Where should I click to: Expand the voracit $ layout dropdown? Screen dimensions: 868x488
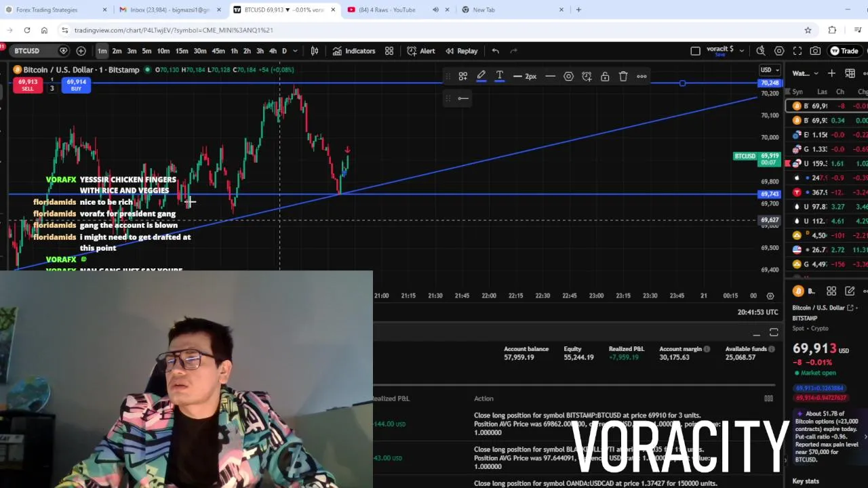click(x=741, y=51)
